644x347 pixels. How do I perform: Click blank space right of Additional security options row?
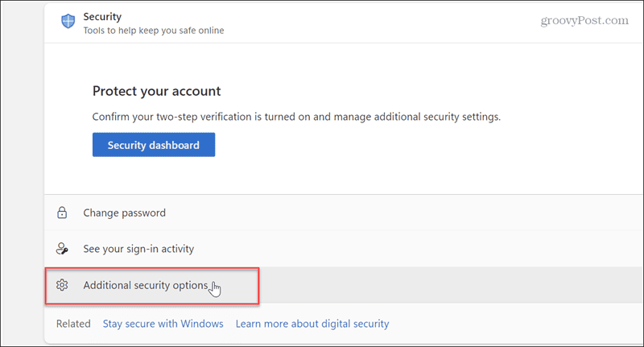tap(443, 285)
